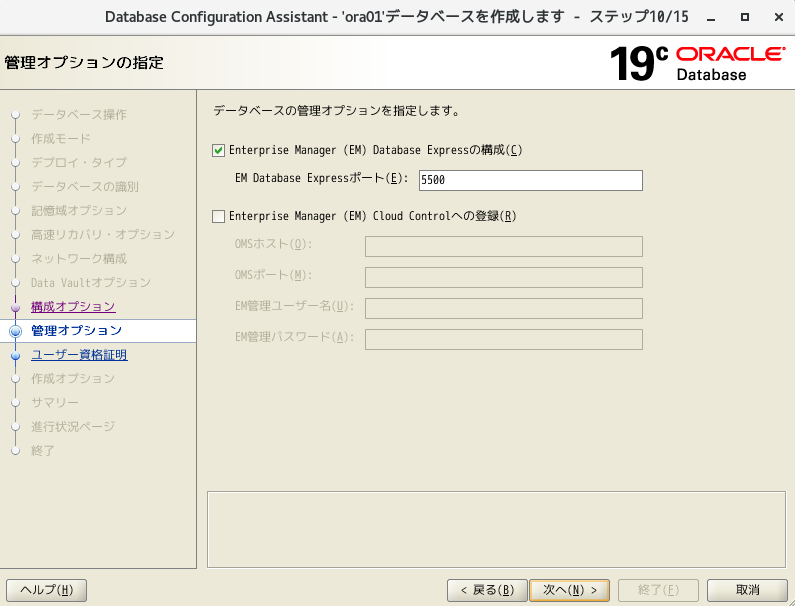Maximize the Database Configuration Assistant window
The height and width of the screenshot is (606, 795).
(745, 17)
